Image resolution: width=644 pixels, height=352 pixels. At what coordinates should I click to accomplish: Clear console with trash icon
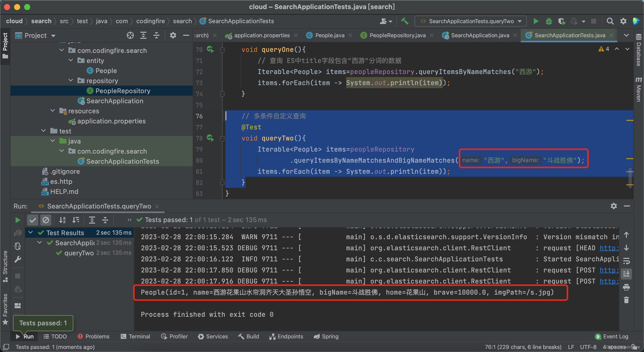point(626,300)
